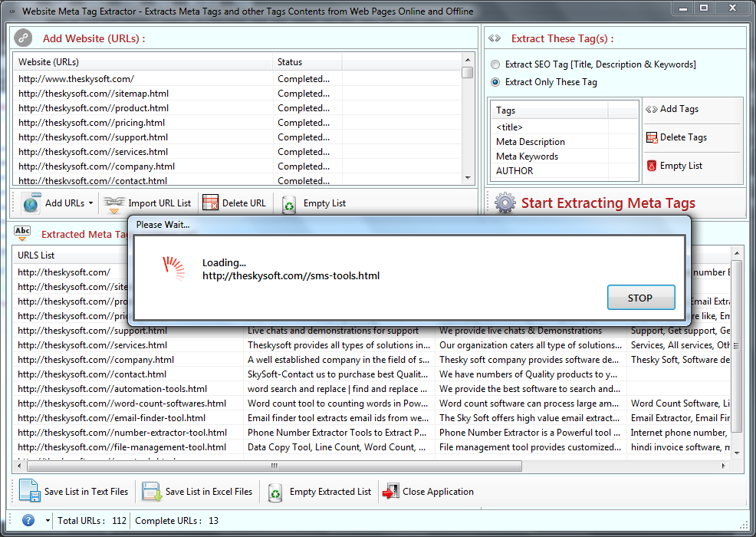Select the company.html row in top URL list
Viewport: 756px width, 537px height.
237,166
